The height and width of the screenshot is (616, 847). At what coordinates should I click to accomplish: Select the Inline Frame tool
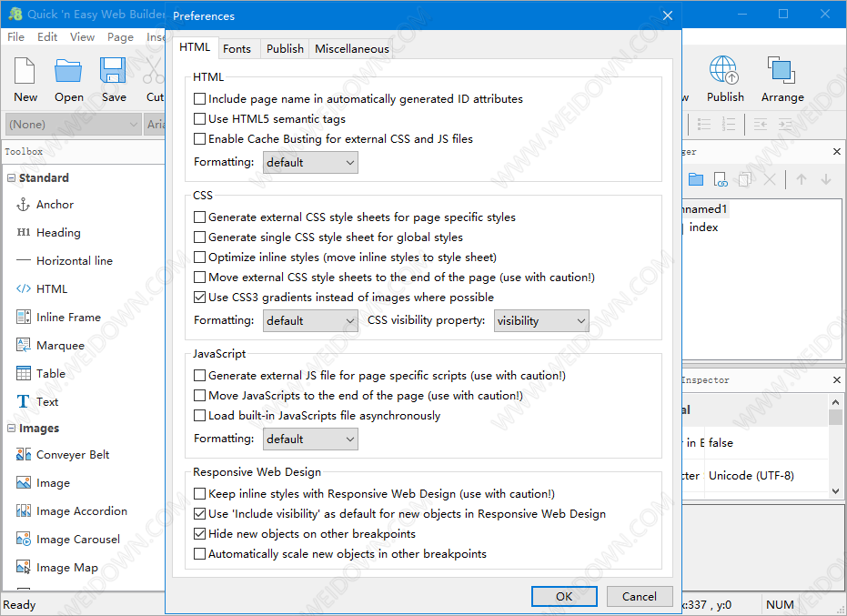point(58,318)
